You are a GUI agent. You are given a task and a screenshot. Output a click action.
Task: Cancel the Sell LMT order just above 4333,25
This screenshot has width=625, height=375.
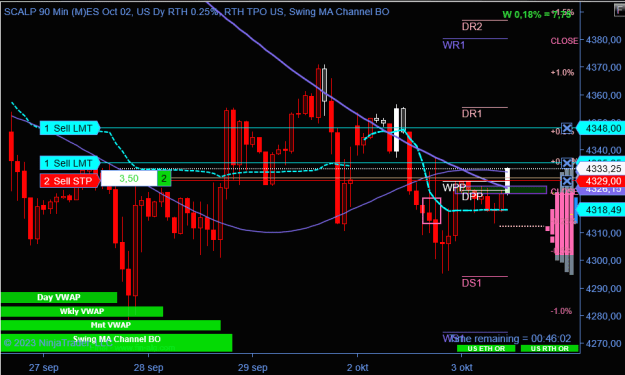pyautogui.click(x=567, y=163)
